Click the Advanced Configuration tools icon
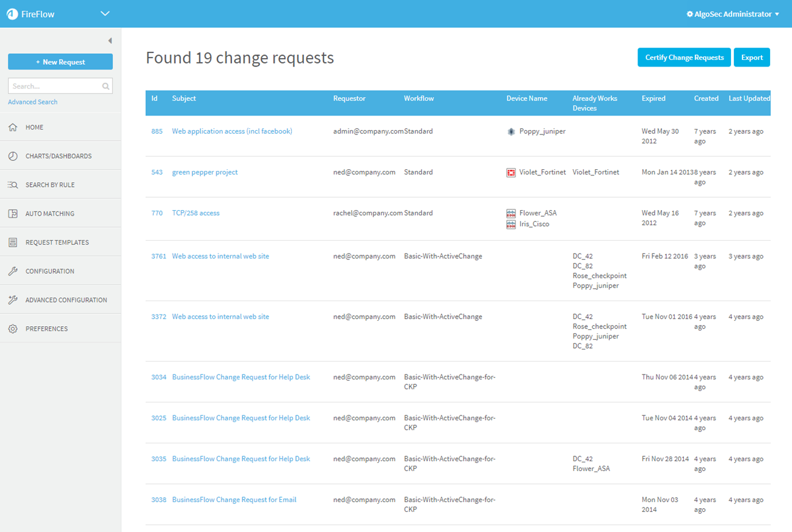 pos(13,300)
